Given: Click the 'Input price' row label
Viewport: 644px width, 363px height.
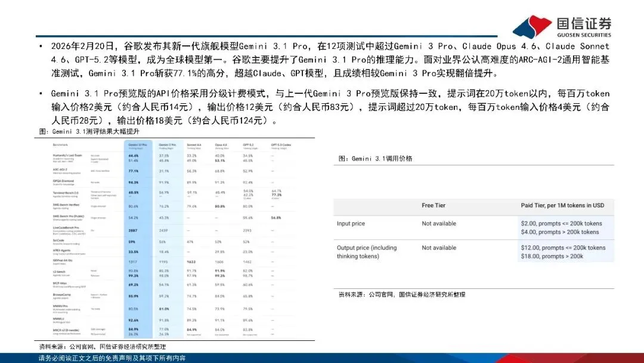Looking at the screenshot, I should click(x=351, y=224).
